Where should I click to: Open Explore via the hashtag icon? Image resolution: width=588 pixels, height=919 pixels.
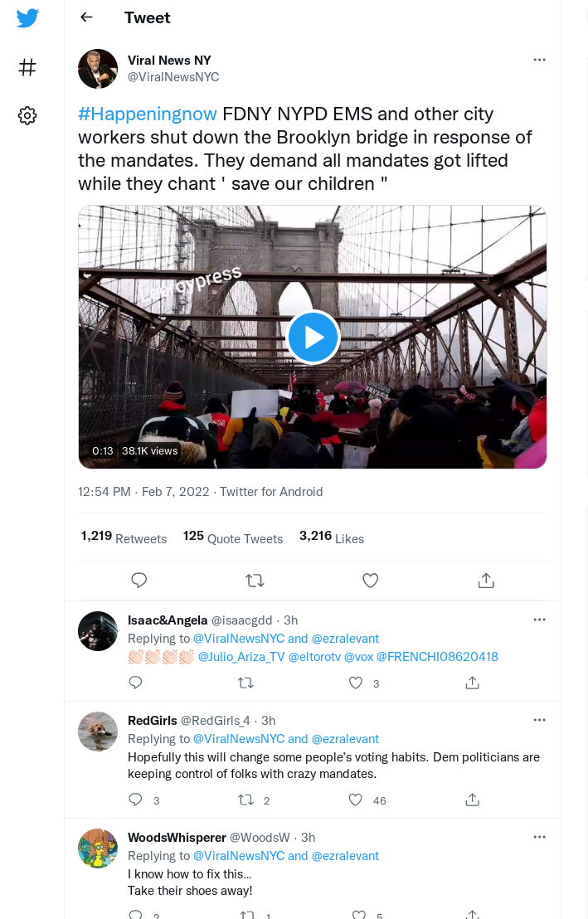27,67
